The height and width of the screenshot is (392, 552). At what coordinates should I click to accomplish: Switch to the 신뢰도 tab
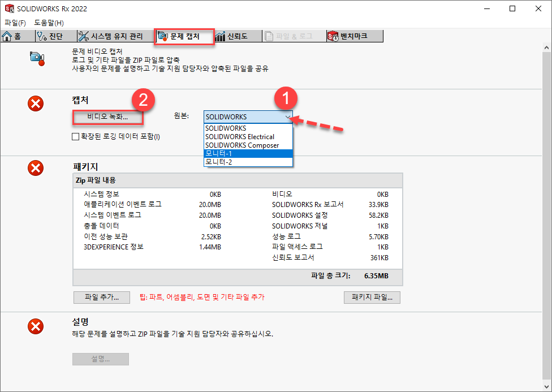pos(238,36)
